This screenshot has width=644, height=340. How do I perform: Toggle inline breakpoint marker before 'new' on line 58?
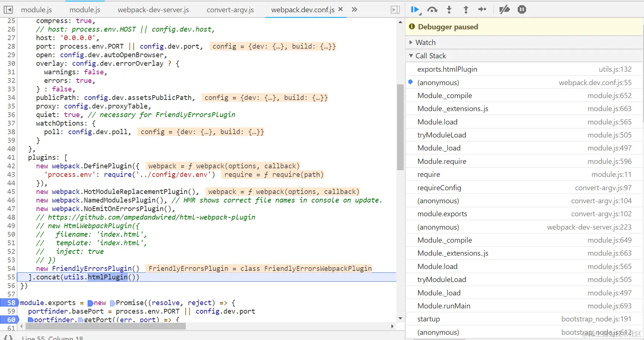click(x=90, y=303)
